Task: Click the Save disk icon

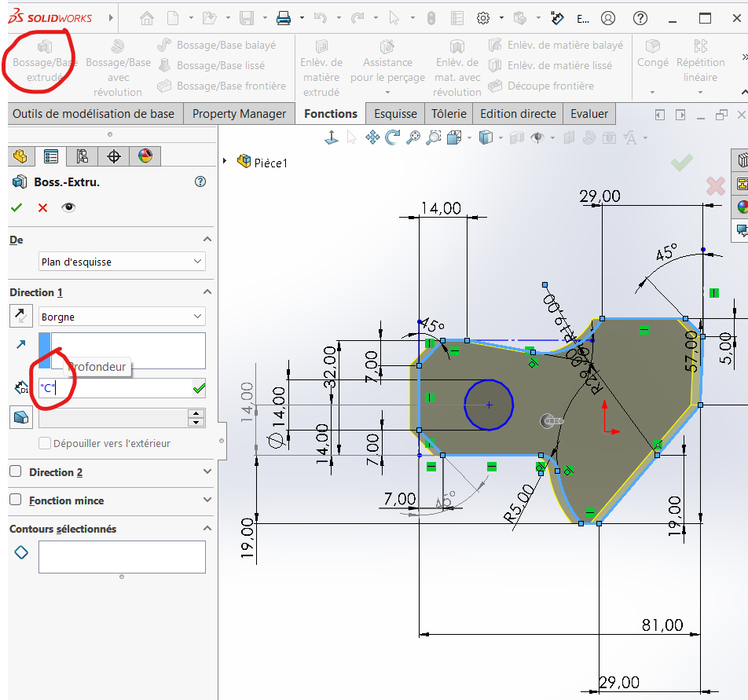Action: point(247,19)
